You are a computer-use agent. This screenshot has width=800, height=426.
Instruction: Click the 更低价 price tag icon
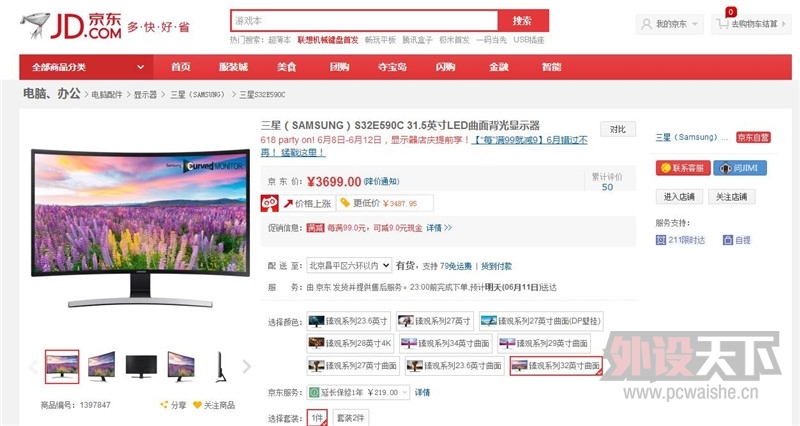[345, 203]
